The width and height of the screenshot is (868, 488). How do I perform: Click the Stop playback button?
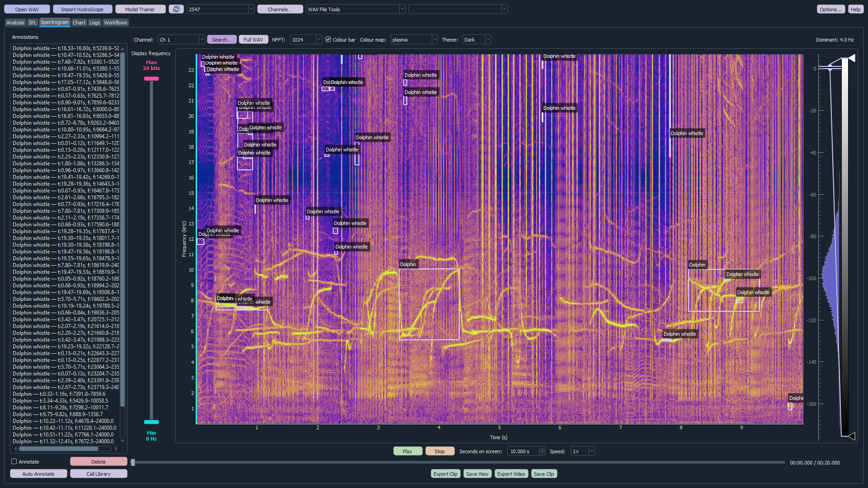point(439,451)
